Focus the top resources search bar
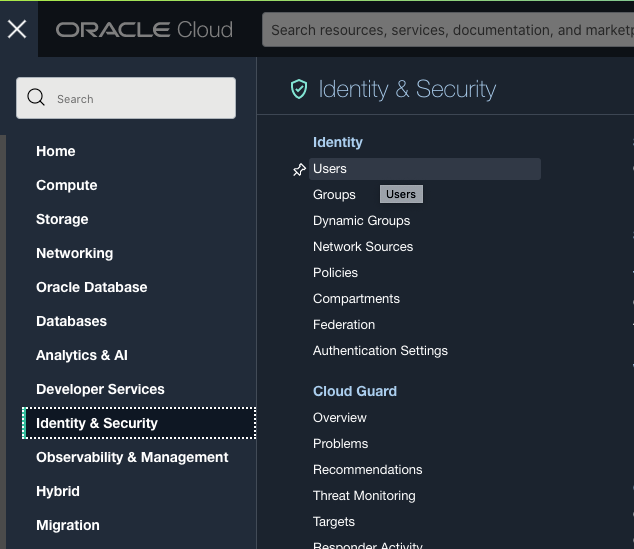The image size is (634, 549). 450,30
